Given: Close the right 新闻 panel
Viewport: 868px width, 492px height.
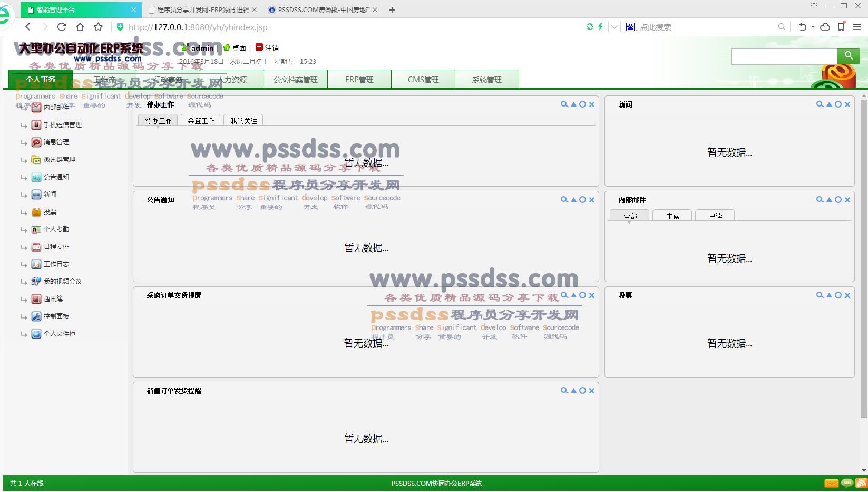Looking at the screenshot, I should [847, 104].
